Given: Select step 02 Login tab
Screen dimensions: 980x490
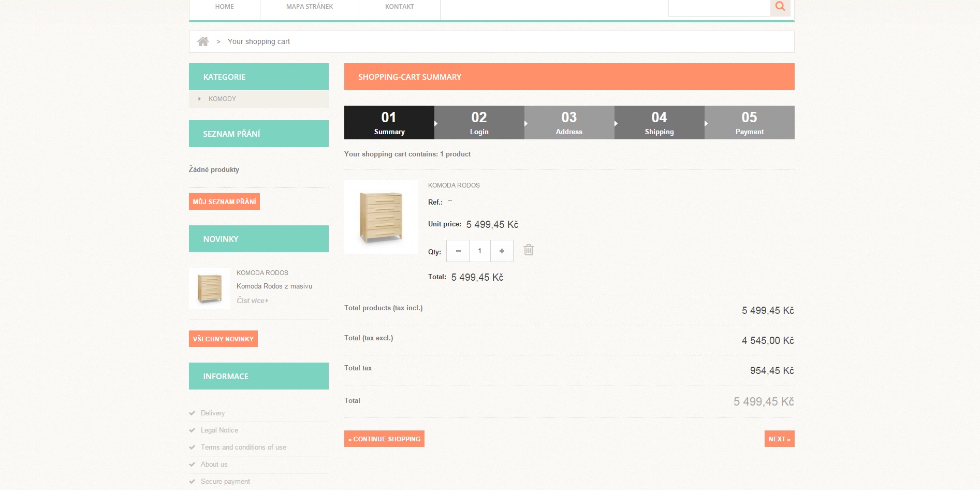Looking at the screenshot, I should (x=479, y=123).
